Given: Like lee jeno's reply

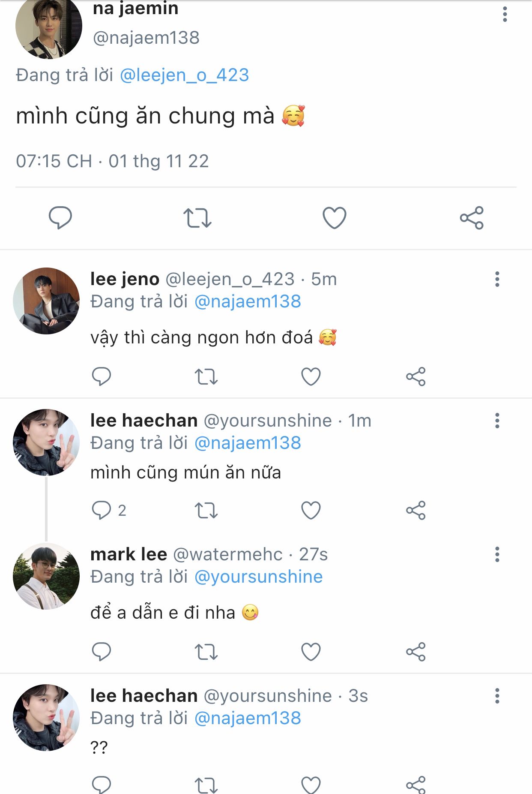Looking at the screenshot, I should [x=311, y=377].
